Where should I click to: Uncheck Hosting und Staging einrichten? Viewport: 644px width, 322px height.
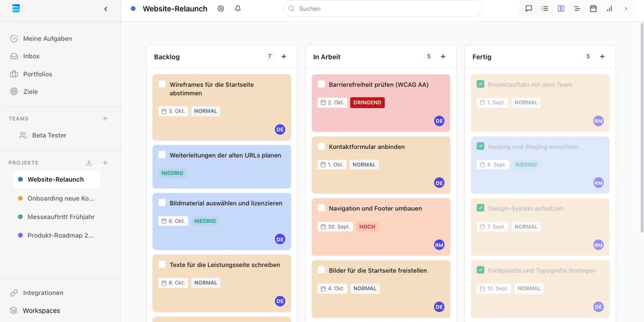[480, 146]
